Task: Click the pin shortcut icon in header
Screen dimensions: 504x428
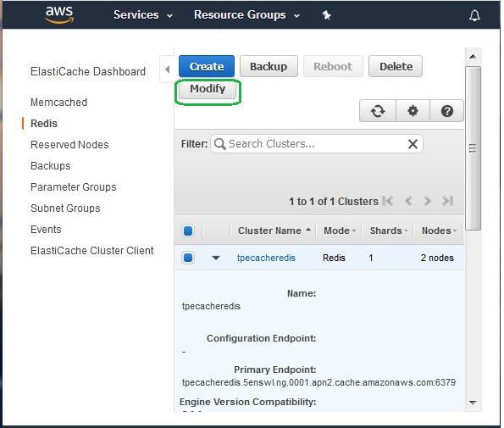Action: coord(327,15)
